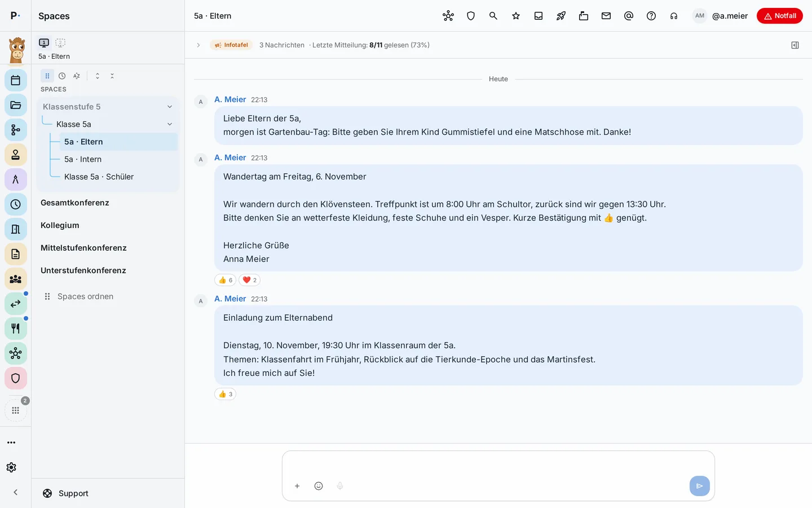
Task: Switch to screen 1 monitor view
Action: [44, 42]
